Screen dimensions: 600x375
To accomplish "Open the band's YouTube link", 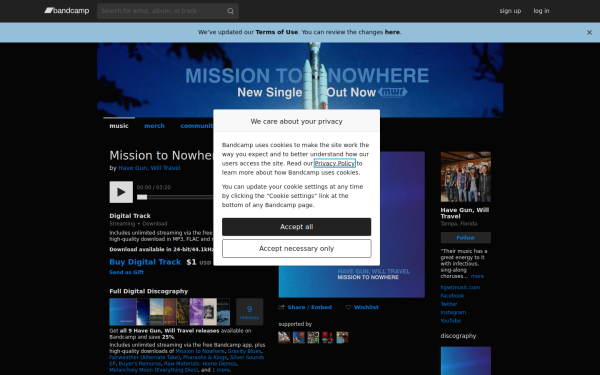I will point(451,321).
